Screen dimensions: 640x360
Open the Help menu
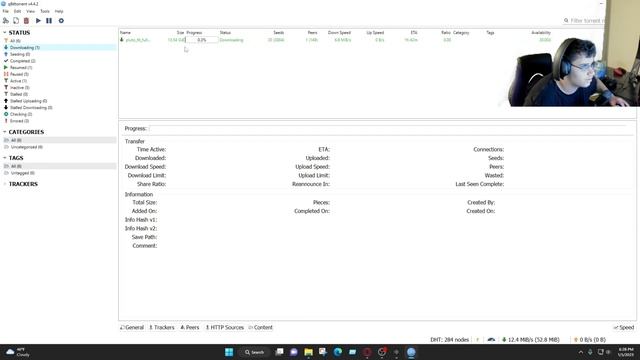pos(59,11)
